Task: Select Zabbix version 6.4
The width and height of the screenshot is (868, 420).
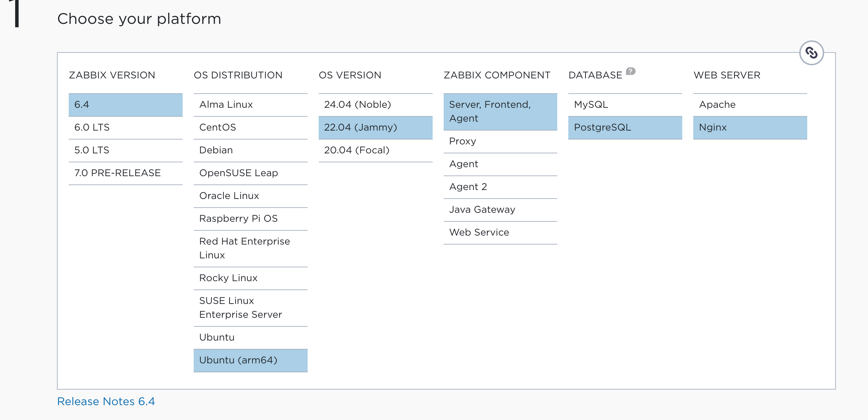Action: (x=126, y=105)
